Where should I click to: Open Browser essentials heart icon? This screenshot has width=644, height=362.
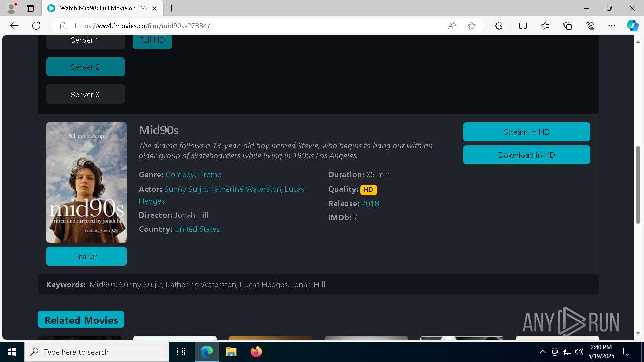590,26
